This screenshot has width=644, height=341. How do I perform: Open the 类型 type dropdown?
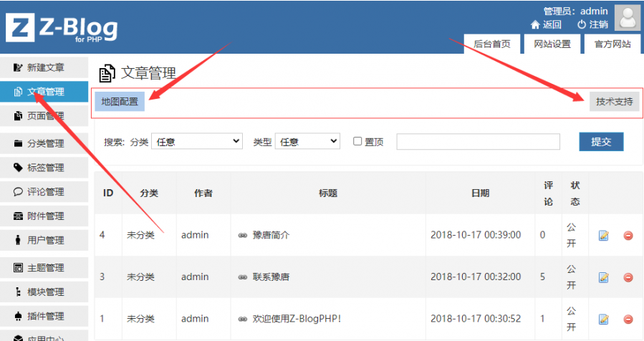307,142
